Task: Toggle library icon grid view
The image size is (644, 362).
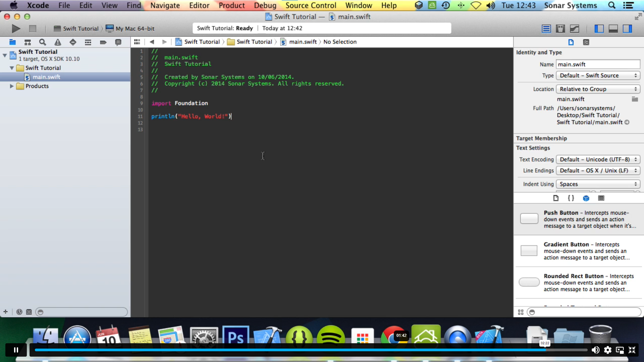Action: [x=521, y=312]
